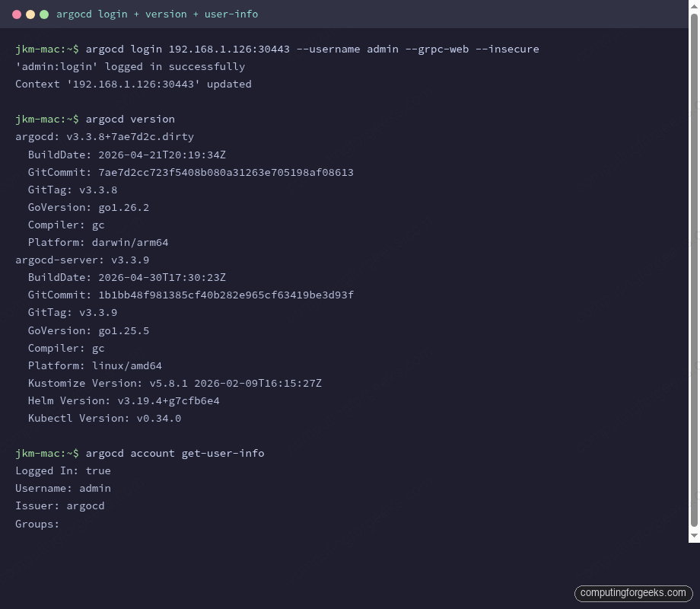Click the 'GitTag: v3.3.9' line
Screen dimensions: 700x609
72,313
